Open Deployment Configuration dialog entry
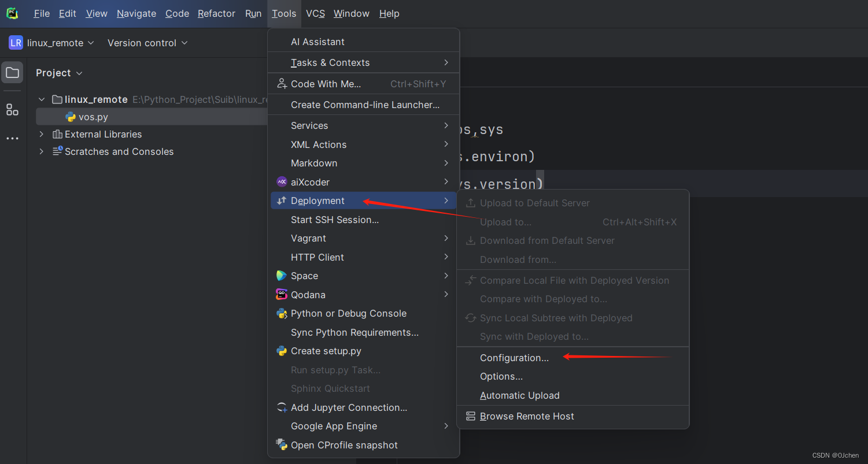Viewport: 868px width, 464px height. (573, 358)
